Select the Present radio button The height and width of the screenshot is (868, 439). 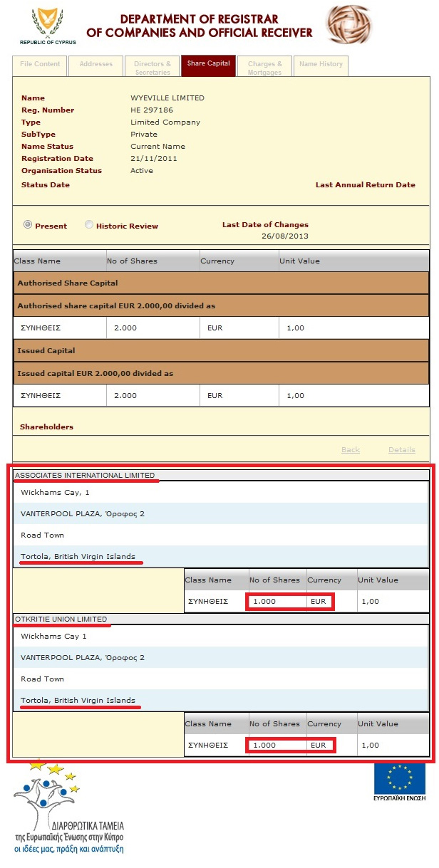[28, 225]
